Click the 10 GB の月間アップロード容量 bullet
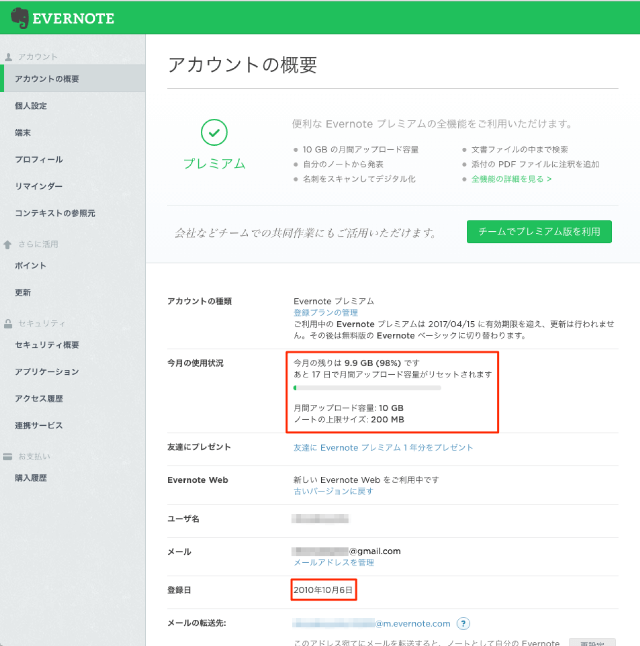 (x=360, y=150)
